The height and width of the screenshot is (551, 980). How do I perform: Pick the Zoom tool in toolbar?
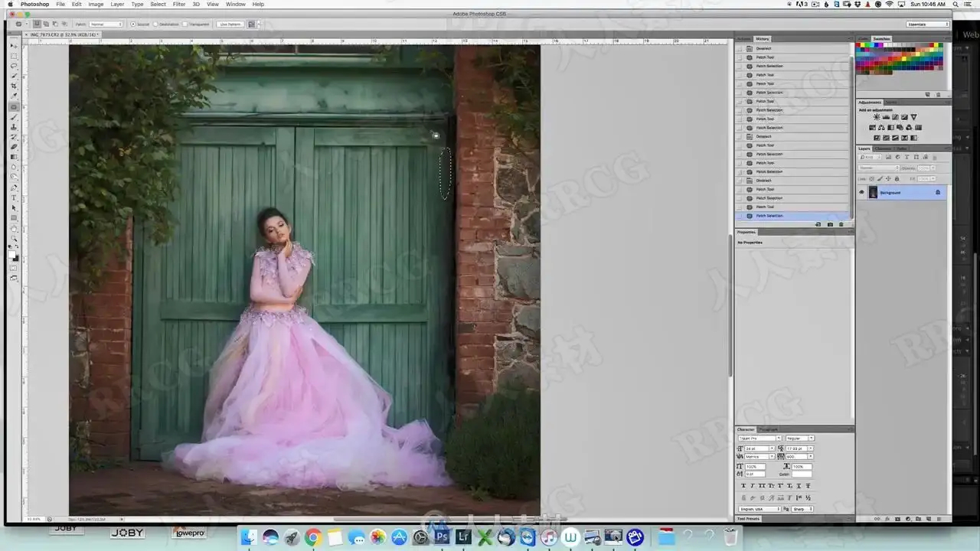pos(14,239)
